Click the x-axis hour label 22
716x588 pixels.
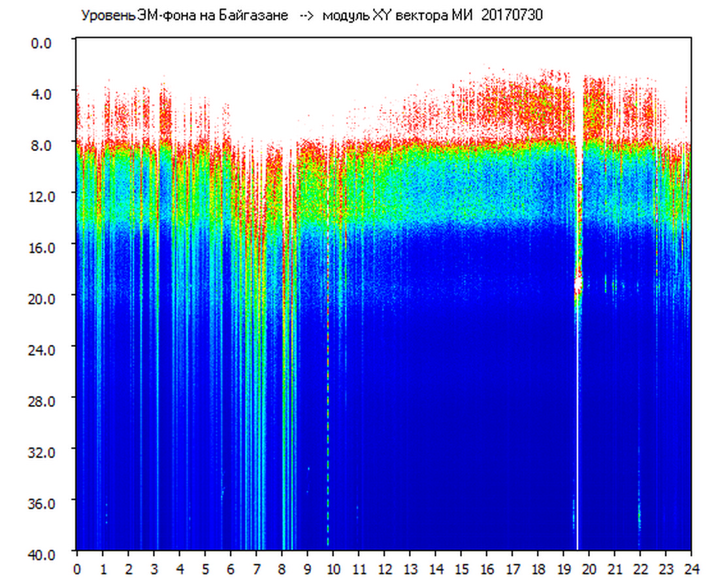point(640,569)
